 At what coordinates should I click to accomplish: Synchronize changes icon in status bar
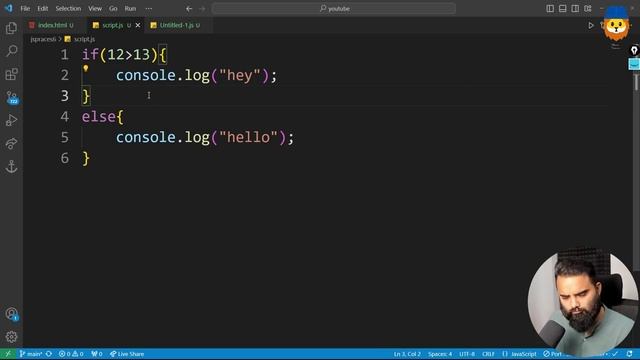pyautogui.click(x=49, y=354)
